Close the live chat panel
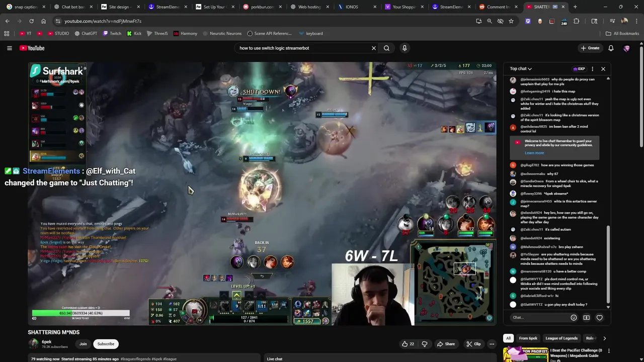Image resolution: width=644 pixels, height=362 pixels. pyautogui.click(x=603, y=68)
